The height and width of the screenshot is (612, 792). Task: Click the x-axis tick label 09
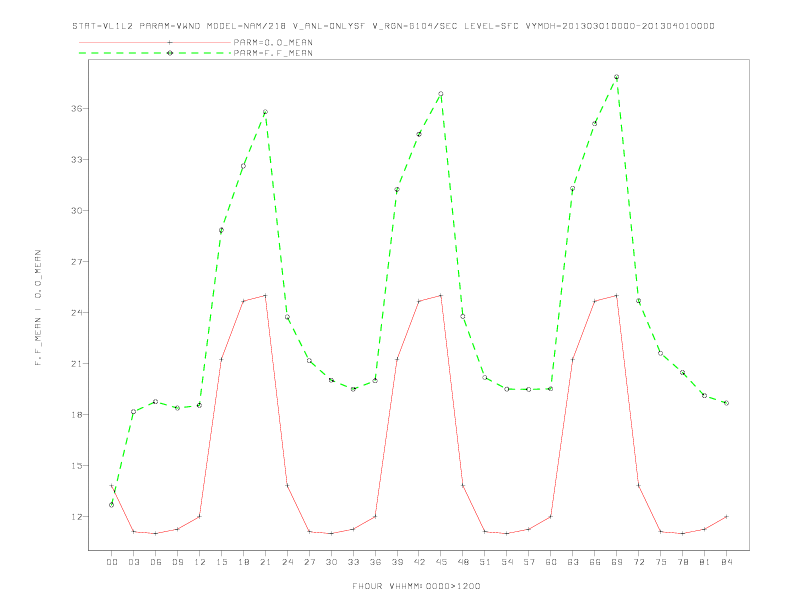pos(177,562)
